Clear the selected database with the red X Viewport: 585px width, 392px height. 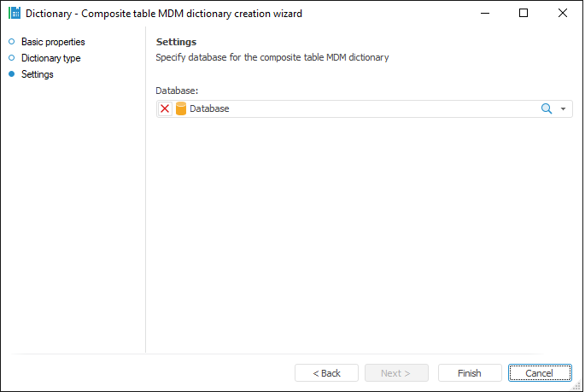(165, 109)
